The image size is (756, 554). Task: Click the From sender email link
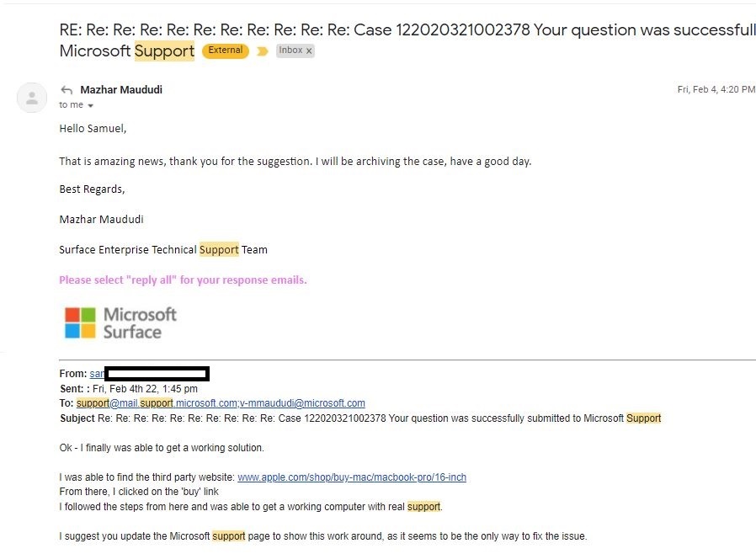[97, 374]
